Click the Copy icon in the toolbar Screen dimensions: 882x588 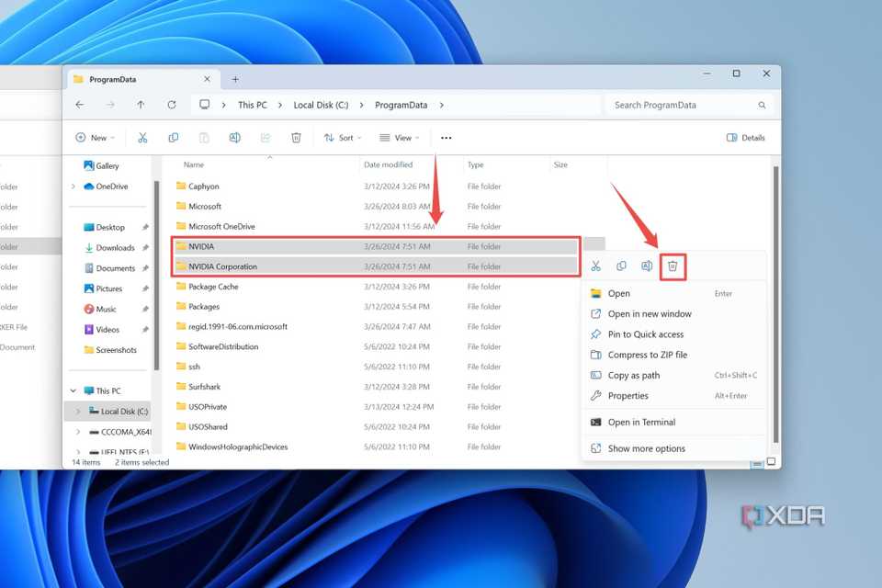pos(174,138)
